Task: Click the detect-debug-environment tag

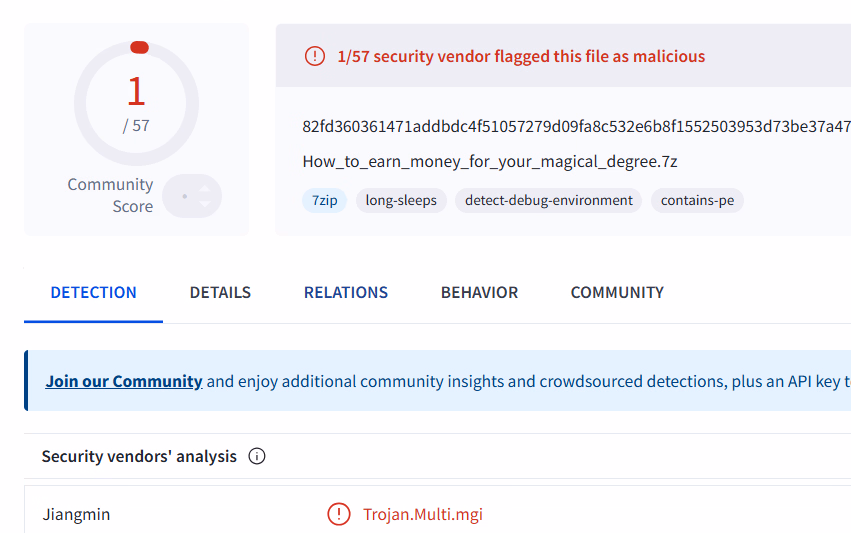Action: click(x=549, y=200)
